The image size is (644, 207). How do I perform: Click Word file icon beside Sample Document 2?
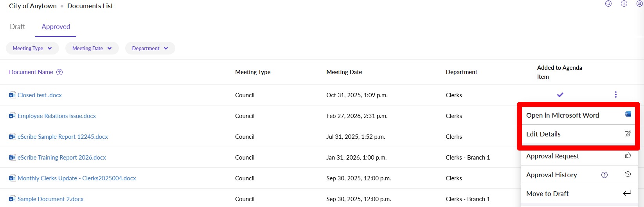[x=13, y=199]
